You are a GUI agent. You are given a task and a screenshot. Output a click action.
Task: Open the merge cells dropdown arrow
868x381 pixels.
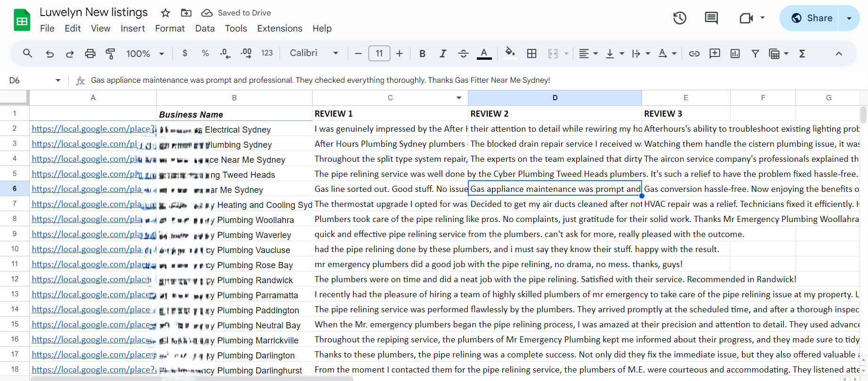(566, 54)
